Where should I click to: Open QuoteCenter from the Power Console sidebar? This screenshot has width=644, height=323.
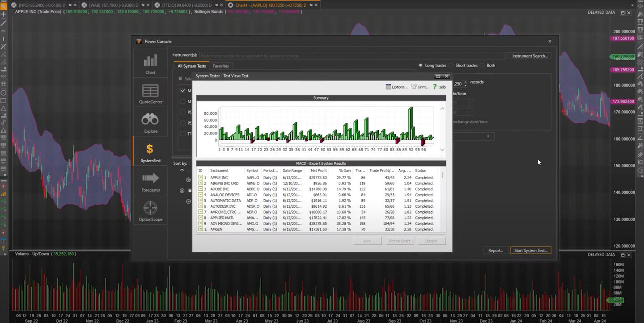coord(150,93)
